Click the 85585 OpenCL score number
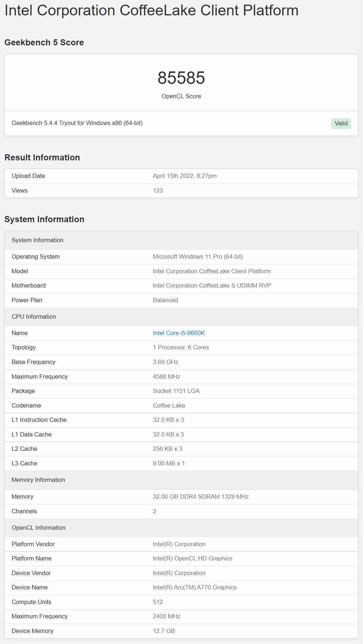Viewport: 363px width, 644px height. tap(181, 78)
